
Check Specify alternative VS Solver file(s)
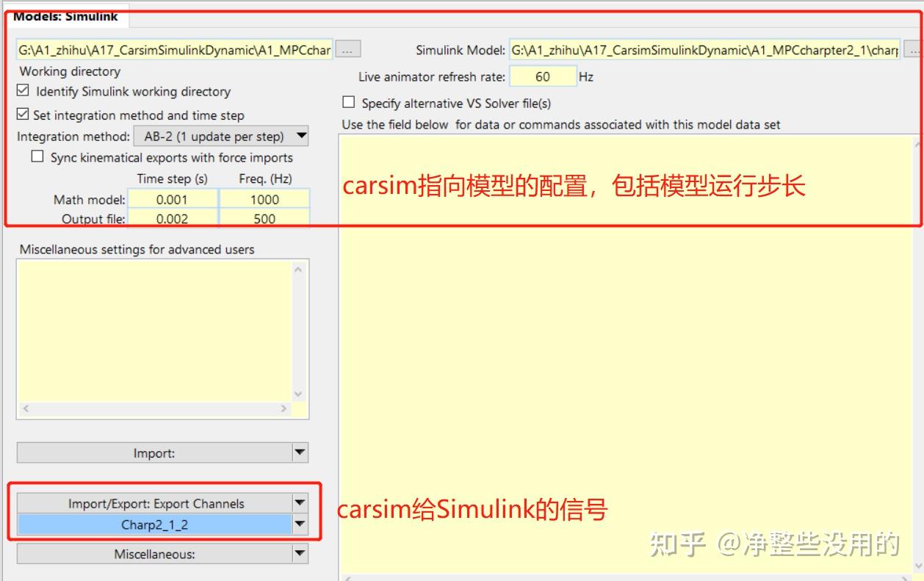[349, 102]
